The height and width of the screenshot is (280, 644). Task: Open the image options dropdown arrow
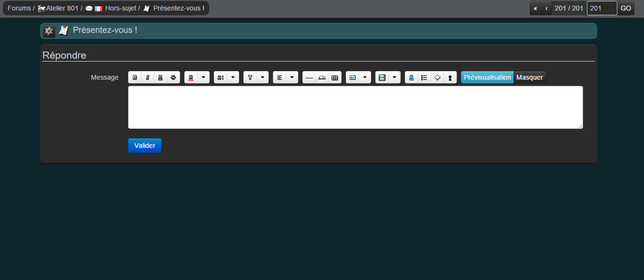tap(365, 77)
